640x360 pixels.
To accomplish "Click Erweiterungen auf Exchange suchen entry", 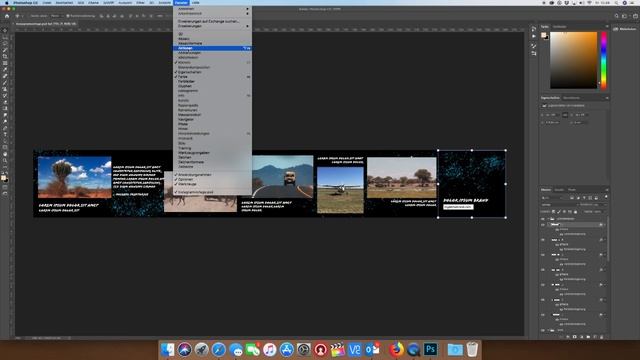I will pos(212,21).
